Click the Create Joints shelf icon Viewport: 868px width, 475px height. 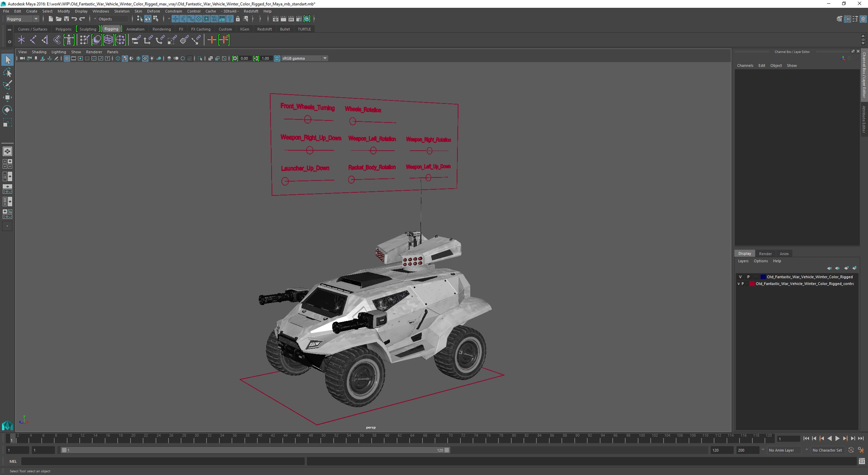(x=33, y=40)
